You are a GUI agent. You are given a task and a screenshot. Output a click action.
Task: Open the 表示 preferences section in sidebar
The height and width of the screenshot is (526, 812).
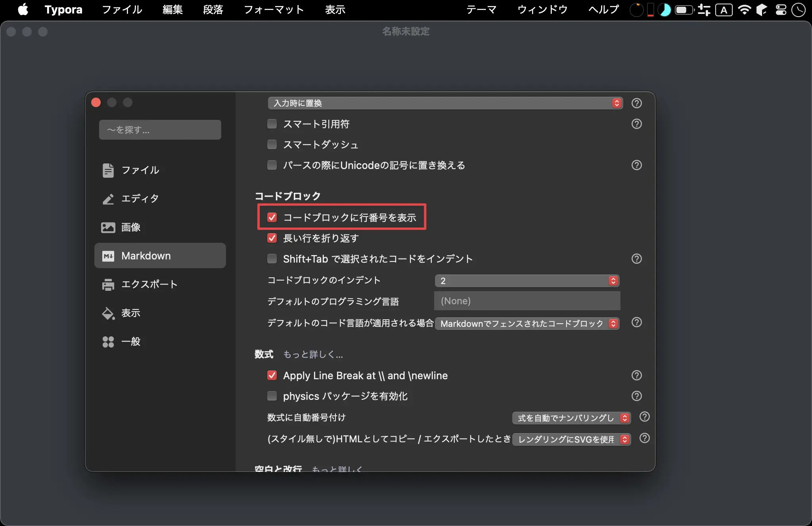(160, 313)
